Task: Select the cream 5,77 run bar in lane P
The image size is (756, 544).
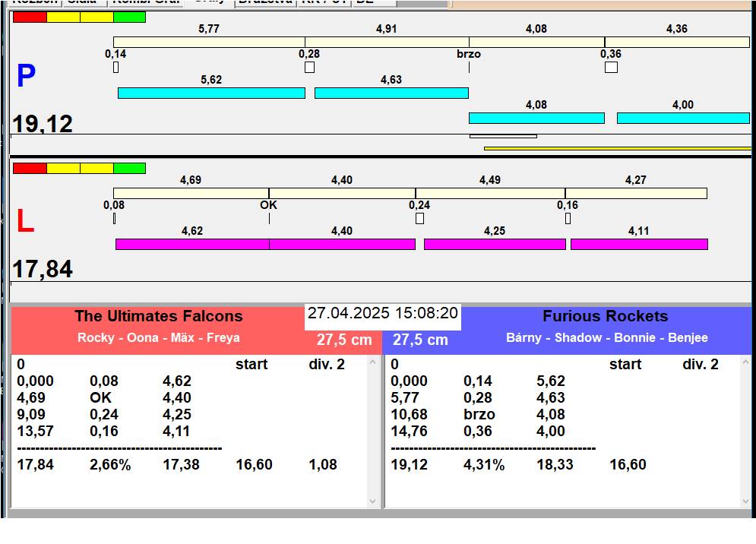Action: 209,42
